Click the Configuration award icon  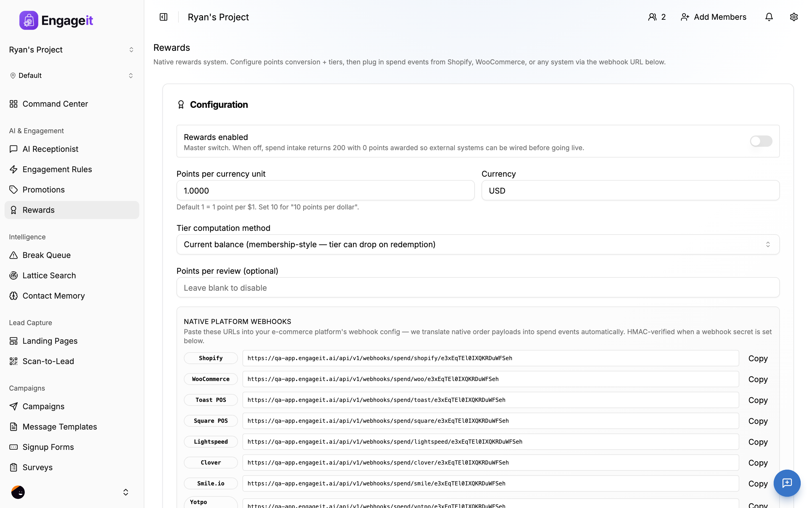pos(181,104)
